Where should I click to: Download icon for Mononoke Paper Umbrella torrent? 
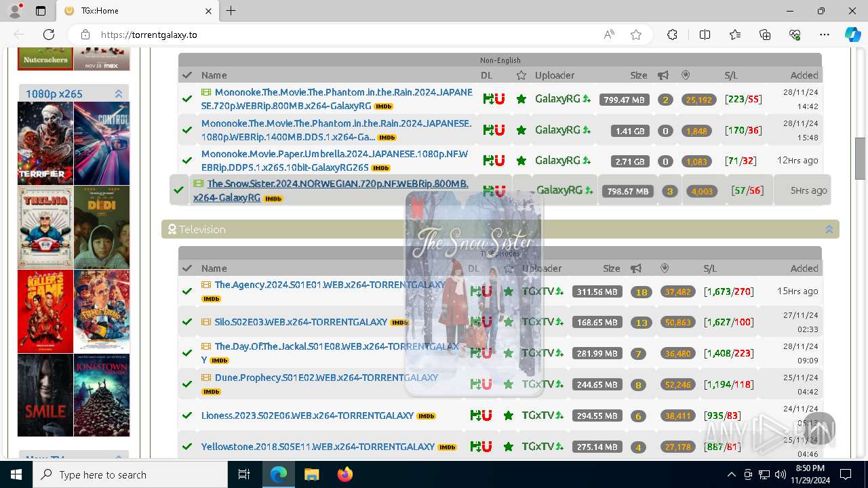[488, 161]
